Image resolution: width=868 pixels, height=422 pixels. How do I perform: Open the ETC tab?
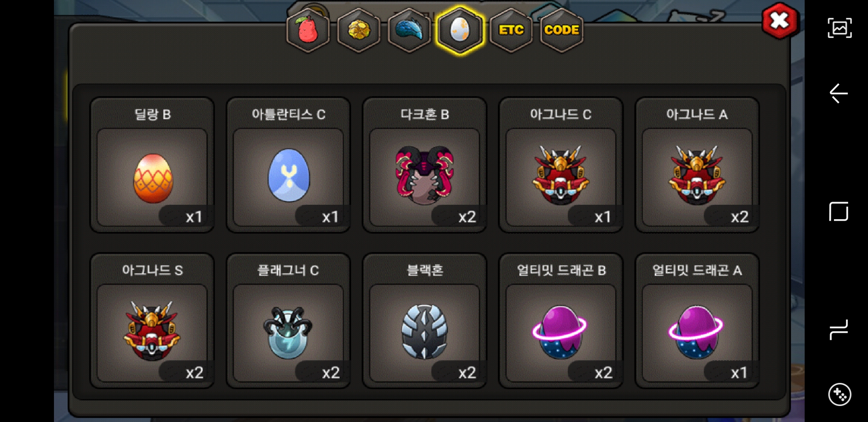pyautogui.click(x=511, y=30)
